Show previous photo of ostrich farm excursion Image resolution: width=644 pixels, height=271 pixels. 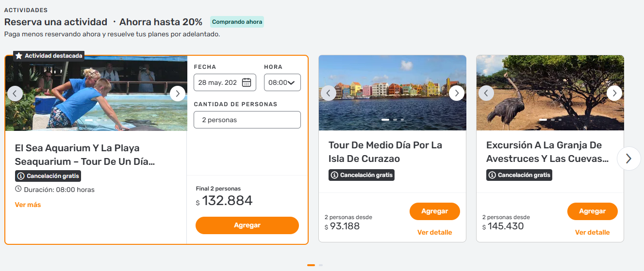pyautogui.click(x=486, y=93)
